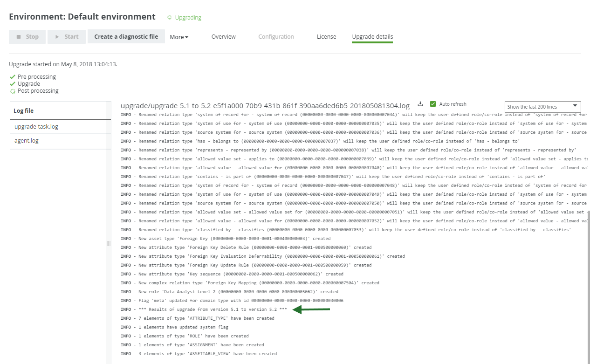Disable the Auto refresh checkbox

pyautogui.click(x=433, y=104)
